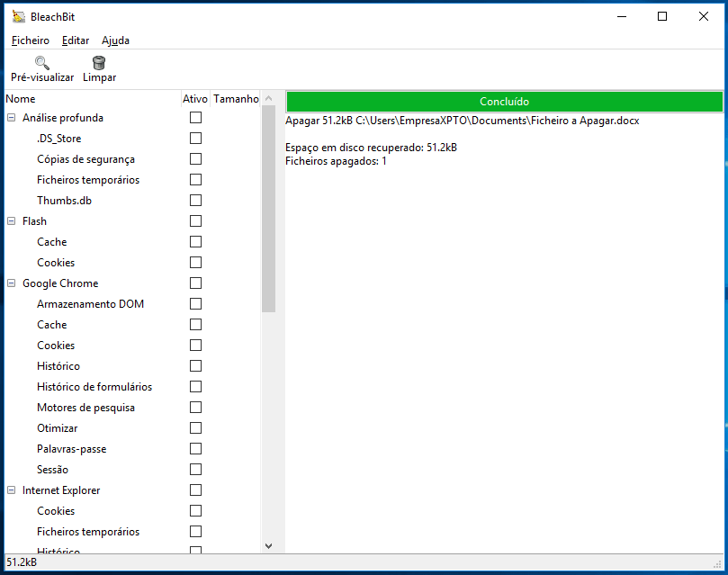Enable the Flash group checkbox

point(195,220)
